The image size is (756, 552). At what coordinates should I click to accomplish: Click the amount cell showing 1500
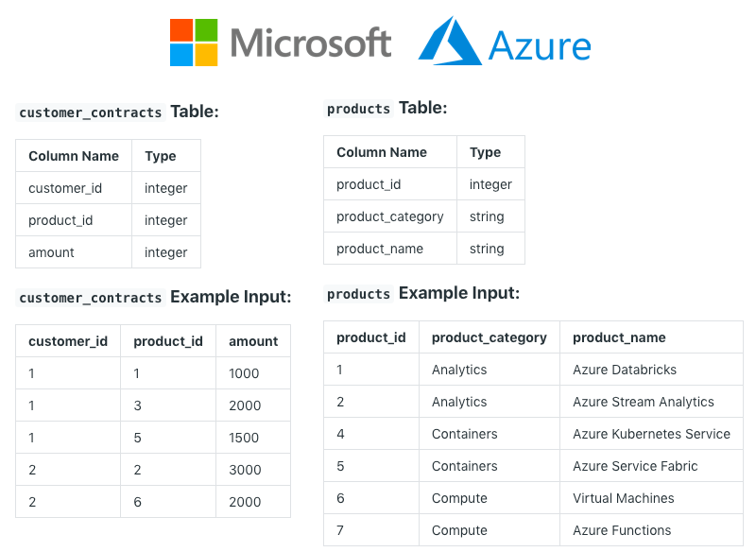coord(244,438)
